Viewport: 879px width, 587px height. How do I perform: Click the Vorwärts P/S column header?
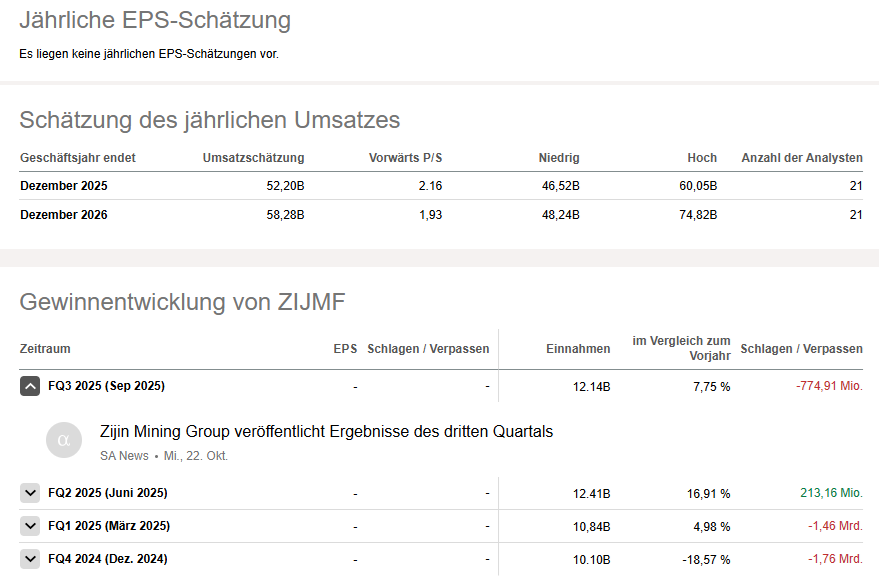(405, 158)
